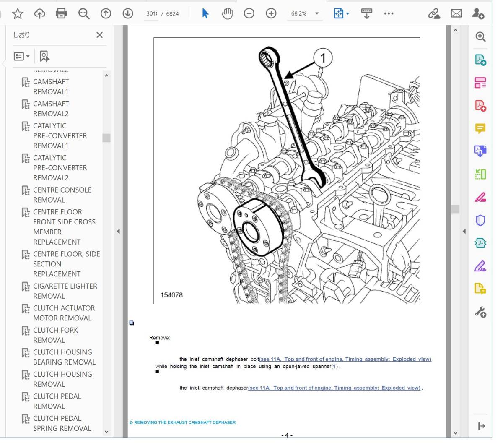Open the more tools ellipsis menu
The width and height of the screenshot is (503, 448).
(389, 14)
